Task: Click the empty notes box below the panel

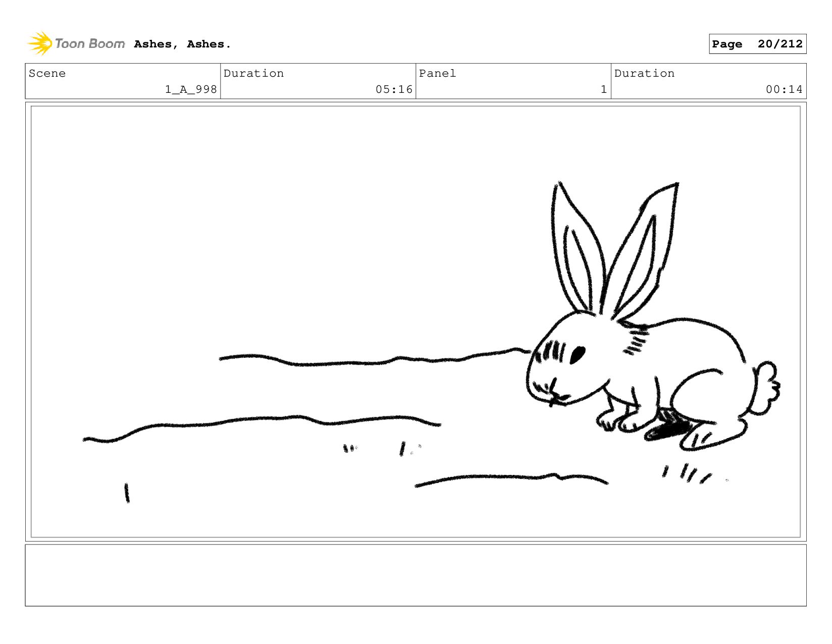Action: click(x=415, y=575)
